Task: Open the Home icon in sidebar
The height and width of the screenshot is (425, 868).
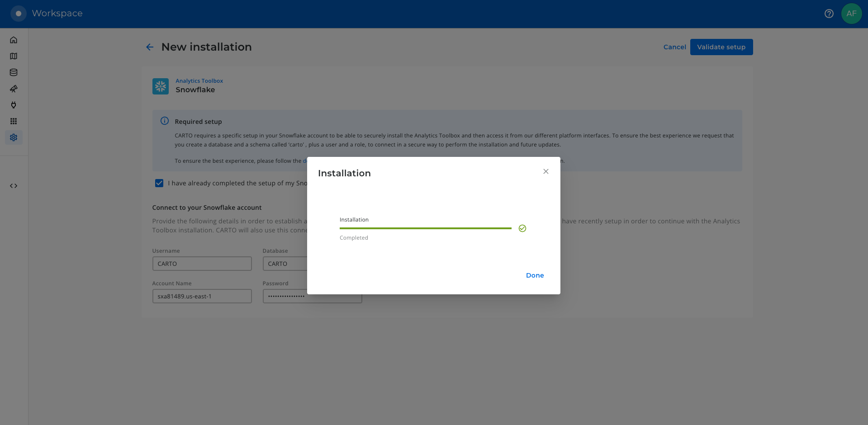Action: pyautogui.click(x=14, y=40)
